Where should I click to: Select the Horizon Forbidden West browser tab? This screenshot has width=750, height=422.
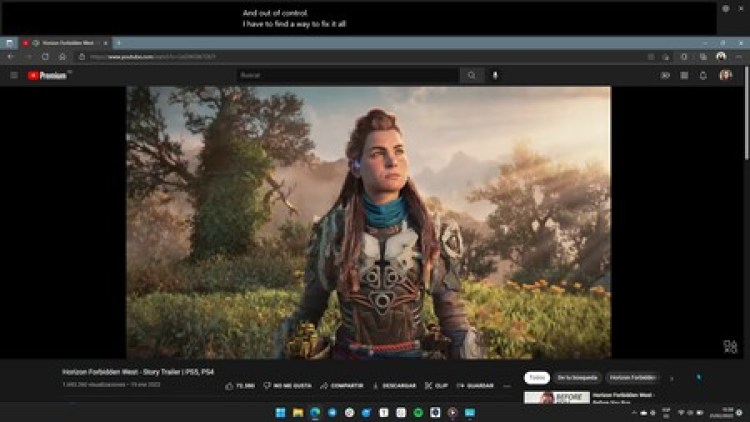coord(65,43)
